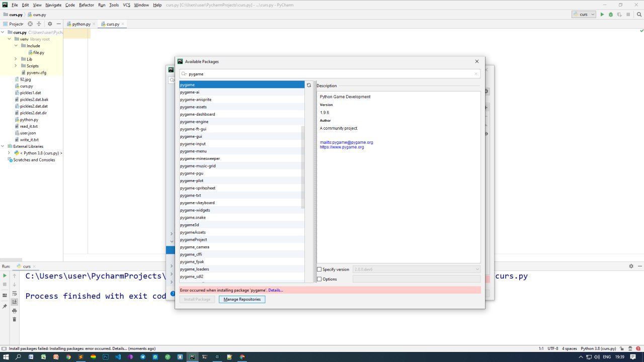Open VS Code from the taskbar

118,357
